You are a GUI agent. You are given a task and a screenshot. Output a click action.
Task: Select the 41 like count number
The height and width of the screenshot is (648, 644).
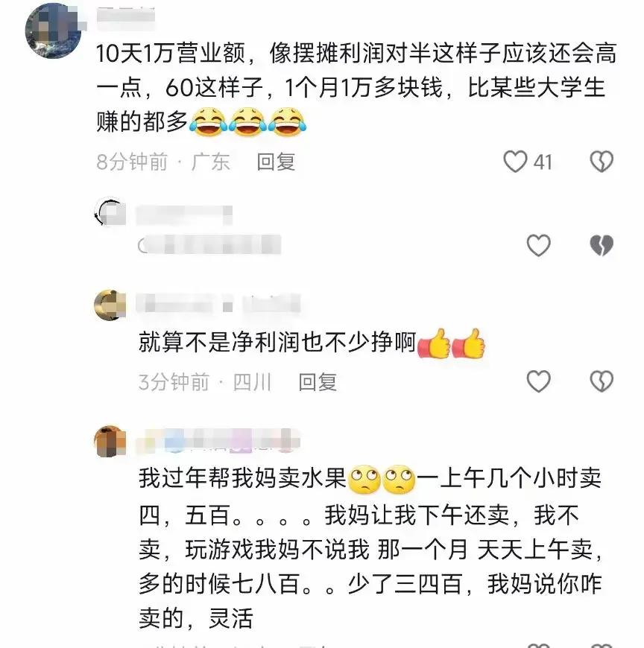point(543,162)
